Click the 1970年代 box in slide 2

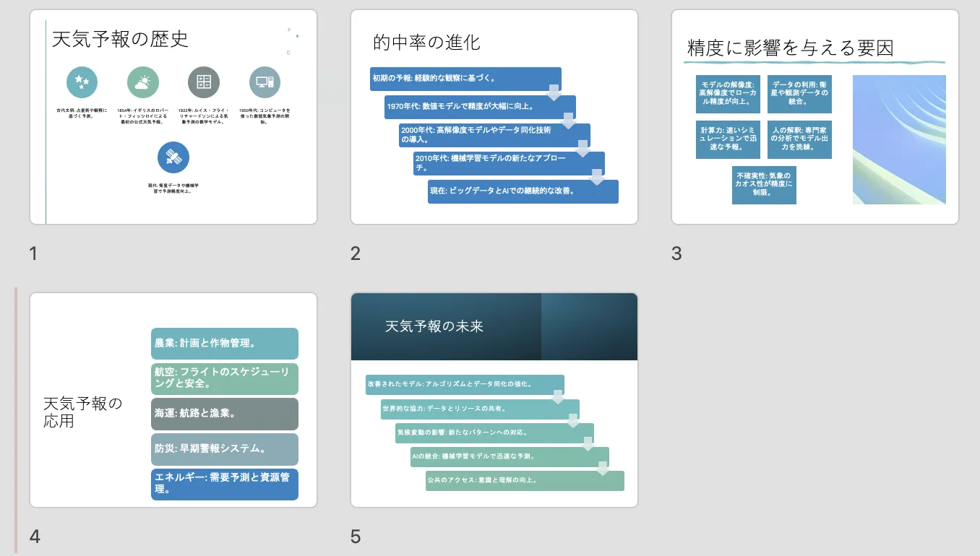tap(480, 107)
